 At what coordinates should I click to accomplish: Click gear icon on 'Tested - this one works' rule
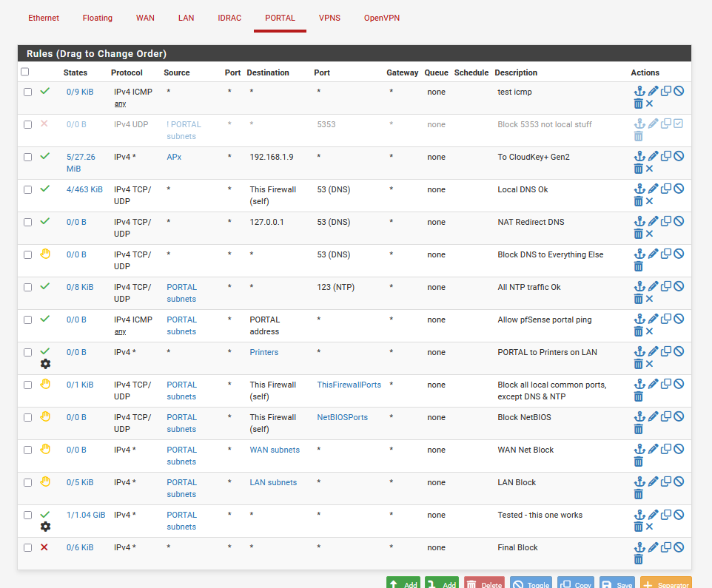(45, 527)
